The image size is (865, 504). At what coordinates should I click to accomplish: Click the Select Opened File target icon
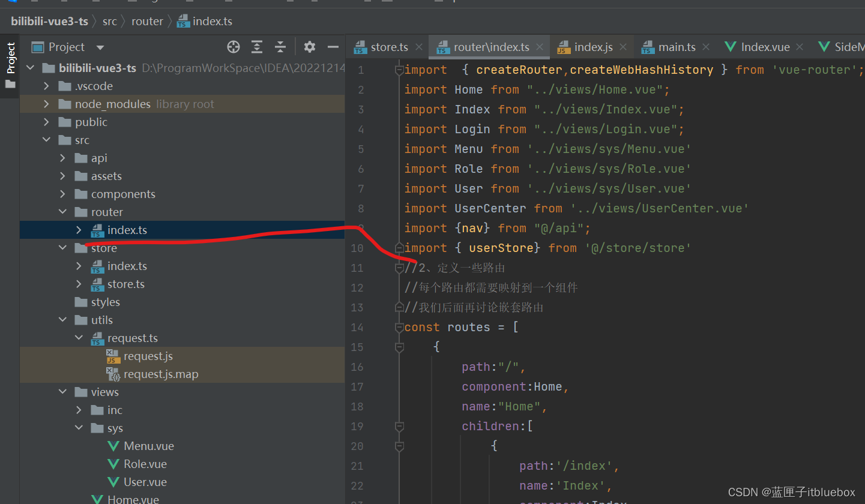pyautogui.click(x=234, y=47)
